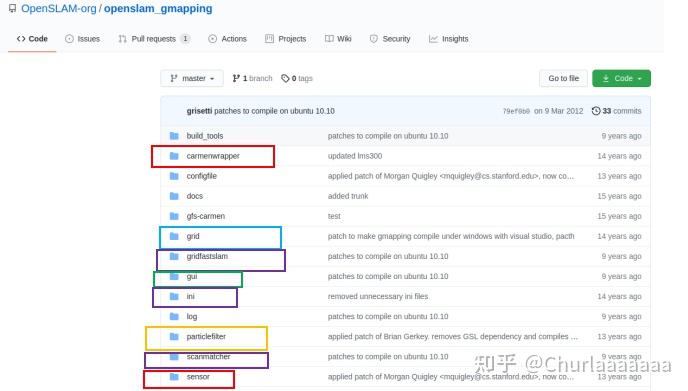This screenshot has height=391, width=688.
Task: Open the configfile folder
Action: (x=201, y=176)
